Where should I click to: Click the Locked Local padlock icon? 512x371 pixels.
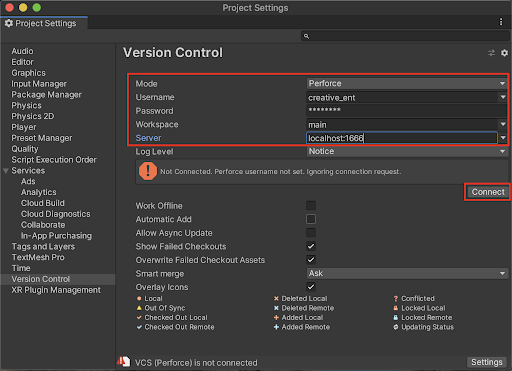(x=396, y=308)
